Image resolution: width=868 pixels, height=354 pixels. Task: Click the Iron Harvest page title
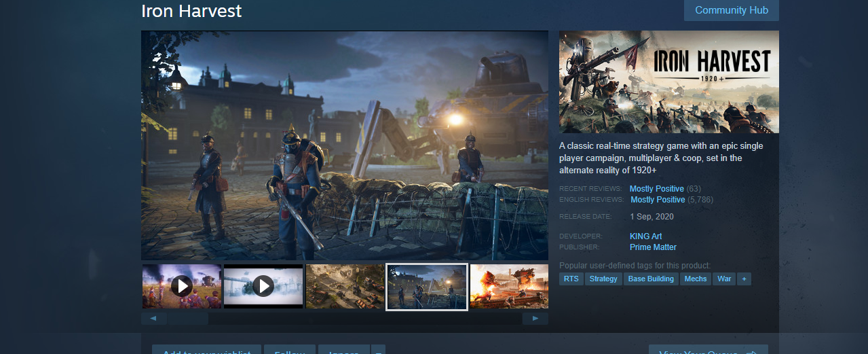point(191,11)
